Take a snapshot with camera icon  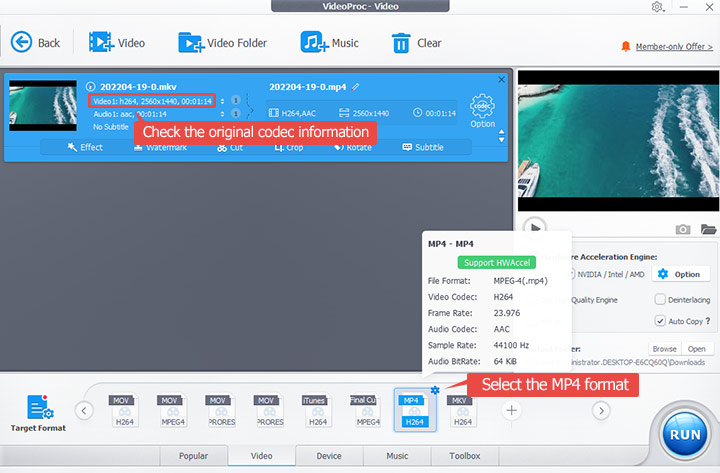coord(683,229)
